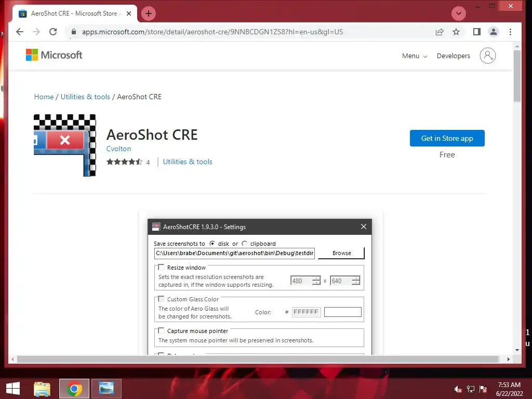Click the FFFFFF color hex field
Image resolution: width=532 pixels, height=399 pixels.
306,312
